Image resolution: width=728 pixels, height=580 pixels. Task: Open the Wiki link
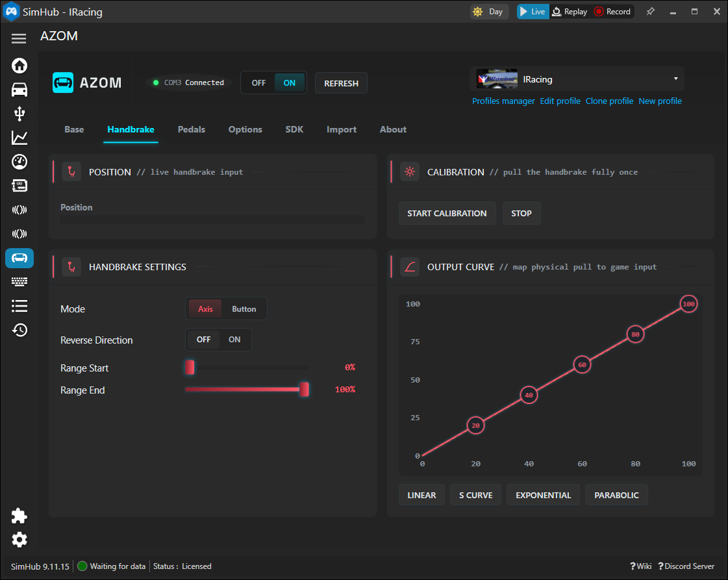coord(641,566)
